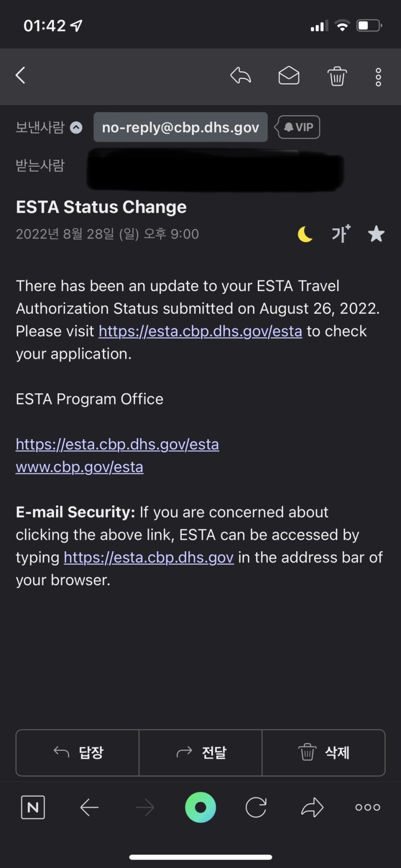Image resolution: width=401 pixels, height=868 pixels.
Task: Toggle the VIP bell tag for sender
Action: [298, 127]
